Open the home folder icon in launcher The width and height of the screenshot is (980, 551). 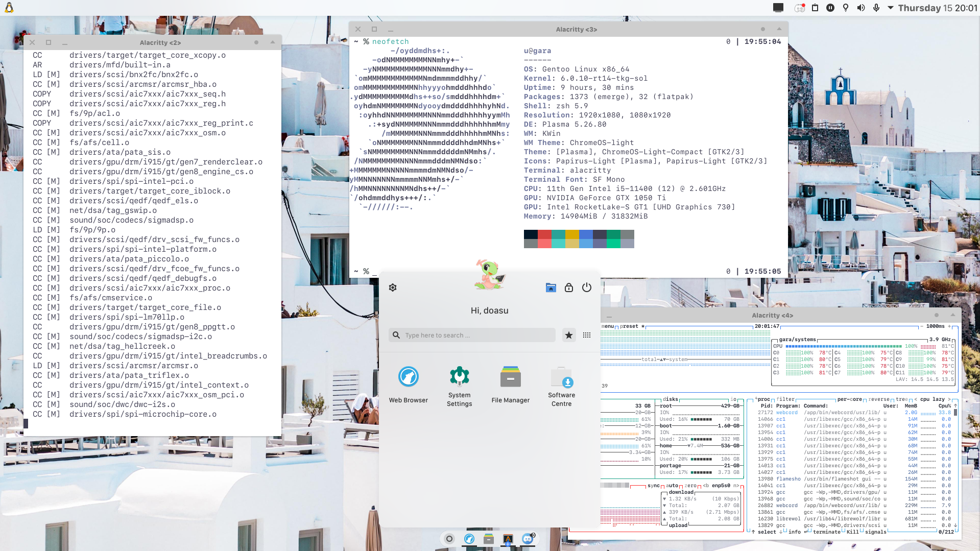coord(551,288)
